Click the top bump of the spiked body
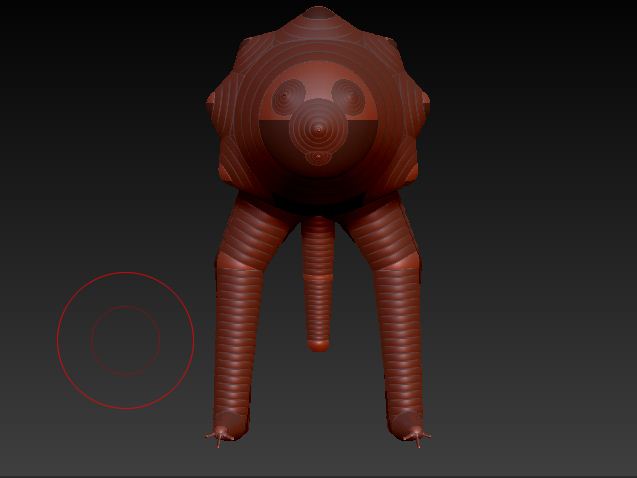Viewport: 637px width, 478px height. (x=319, y=12)
